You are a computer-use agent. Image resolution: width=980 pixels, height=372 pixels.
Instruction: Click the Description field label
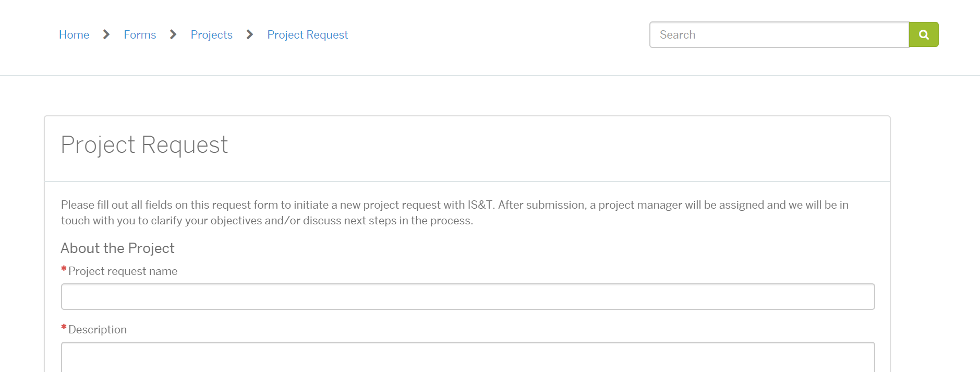98,330
